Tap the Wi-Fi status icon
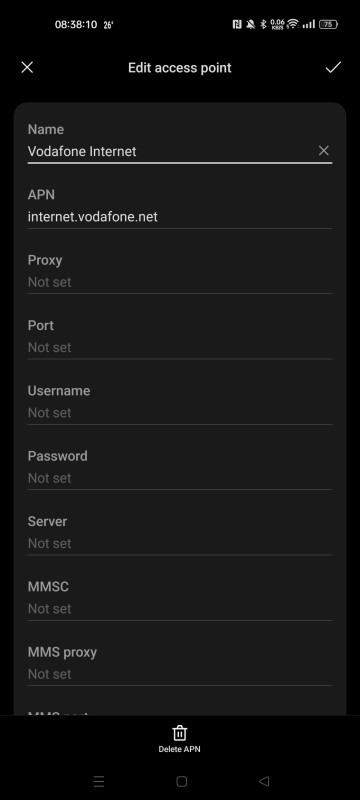The height and width of the screenshot is (800, 360). point(292,24)
